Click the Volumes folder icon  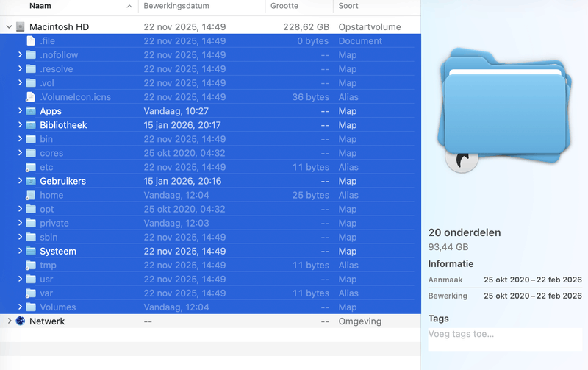click(x=31, y=307)
